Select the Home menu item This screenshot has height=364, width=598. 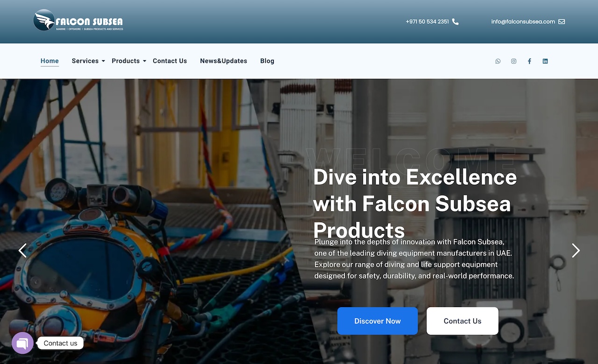[50, 61]
